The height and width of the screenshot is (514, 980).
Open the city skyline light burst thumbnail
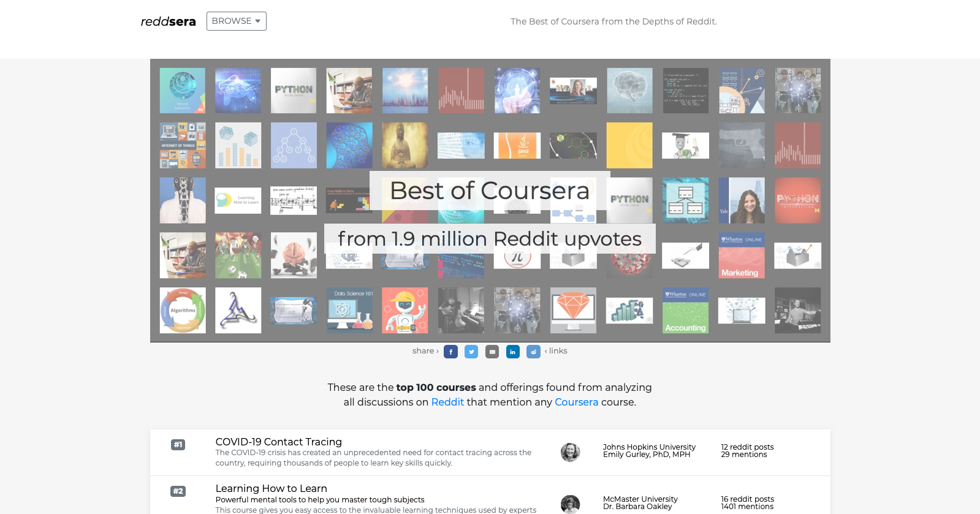pyautogui.click(x=405, y=91)
